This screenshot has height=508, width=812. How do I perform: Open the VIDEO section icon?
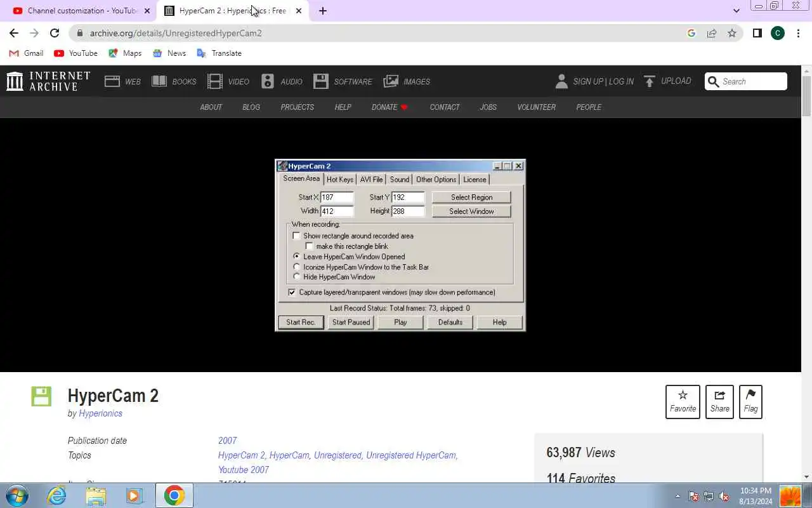coord(215,81)
